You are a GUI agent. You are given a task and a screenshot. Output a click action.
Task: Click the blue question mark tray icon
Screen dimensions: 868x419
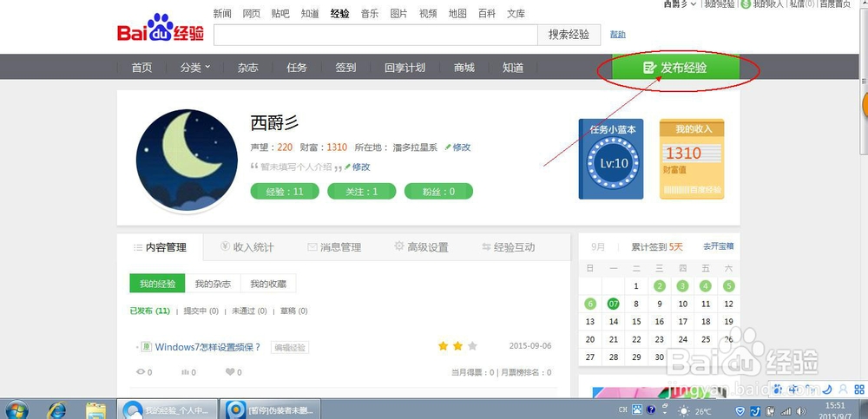(652, 410)
